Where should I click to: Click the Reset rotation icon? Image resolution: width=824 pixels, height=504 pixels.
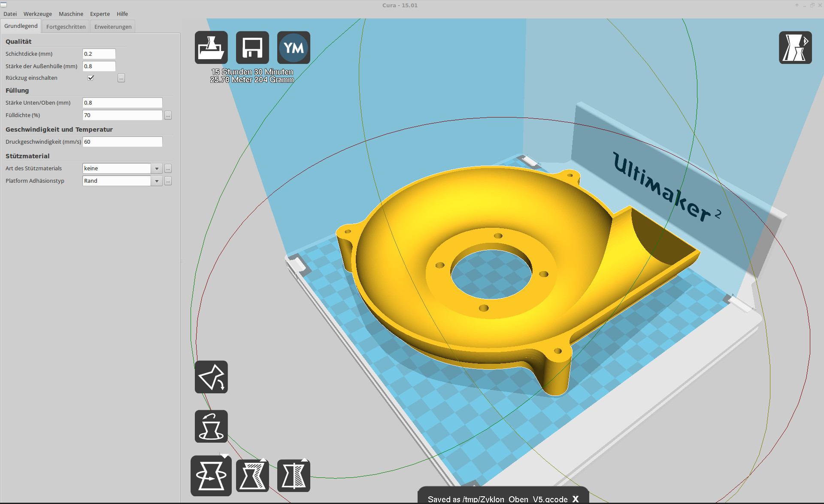211,426
